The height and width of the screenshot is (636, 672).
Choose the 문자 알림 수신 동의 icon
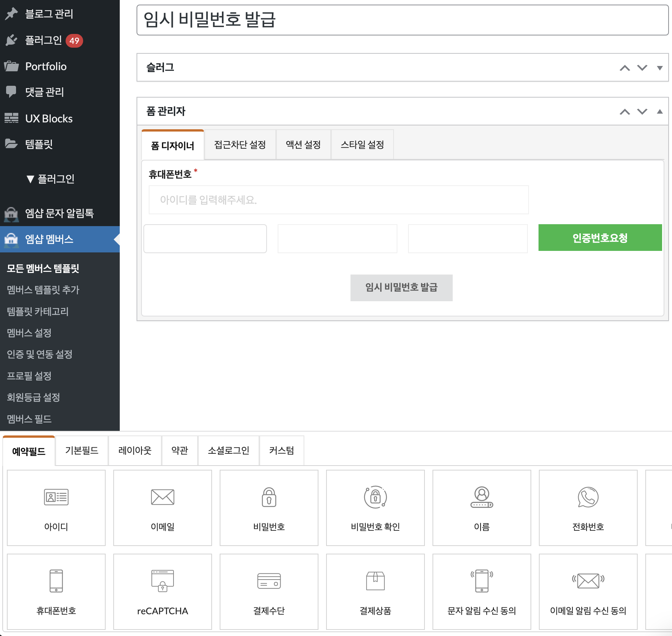click(x=482, y=581)
